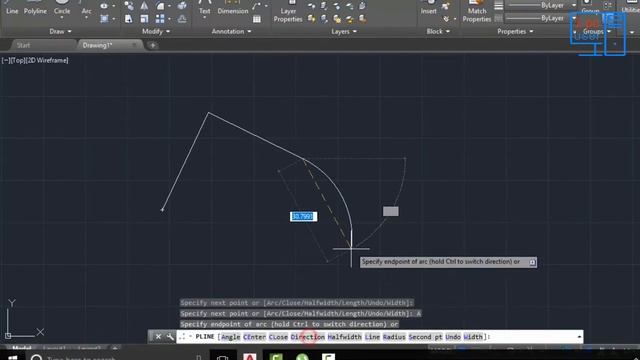
Task: Choose the Width option in command line
Action: click(473, 337)
